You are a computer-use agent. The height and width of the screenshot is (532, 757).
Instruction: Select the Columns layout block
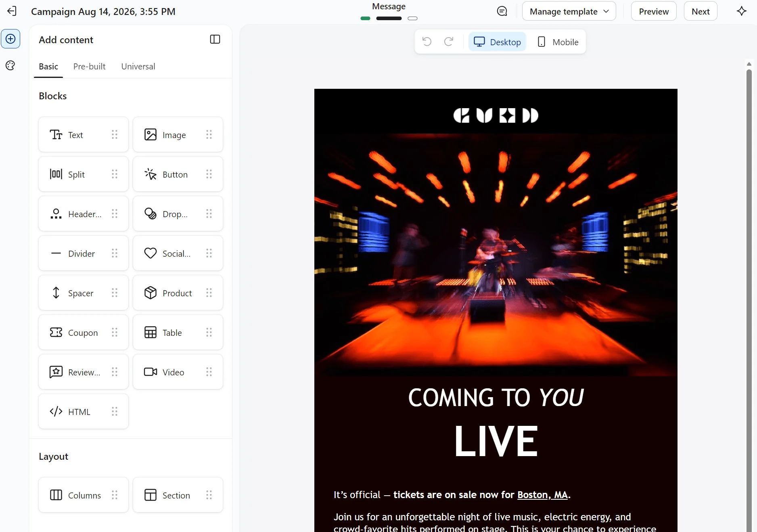coord(84,495)
